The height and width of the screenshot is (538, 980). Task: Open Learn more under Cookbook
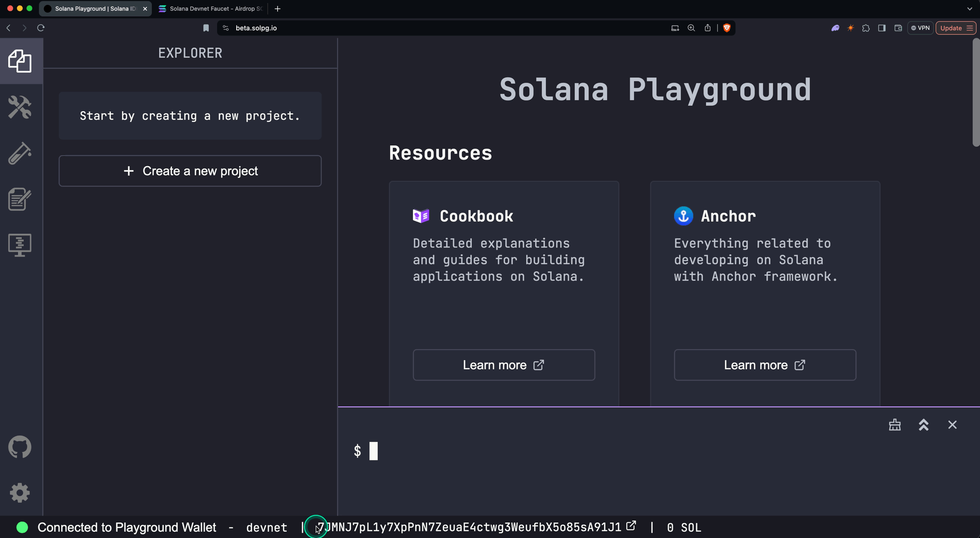[x=503, y=365]
